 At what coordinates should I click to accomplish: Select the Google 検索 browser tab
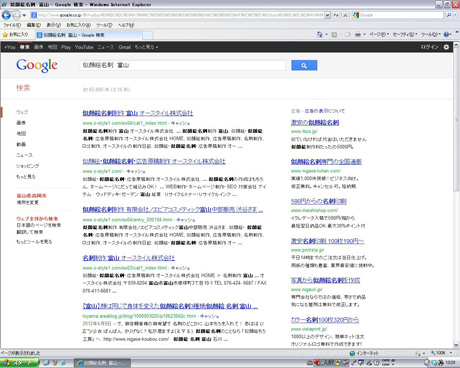tap(89, 35)
